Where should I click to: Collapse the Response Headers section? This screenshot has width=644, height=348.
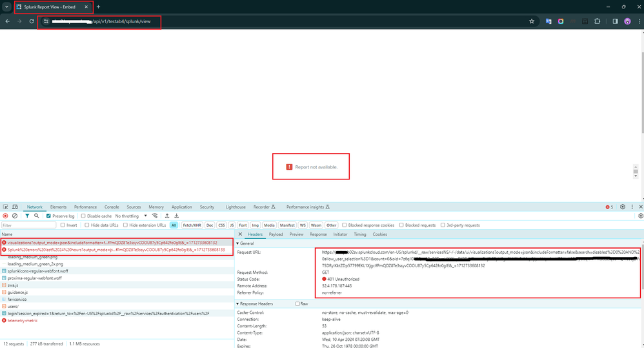coord(237,303)
